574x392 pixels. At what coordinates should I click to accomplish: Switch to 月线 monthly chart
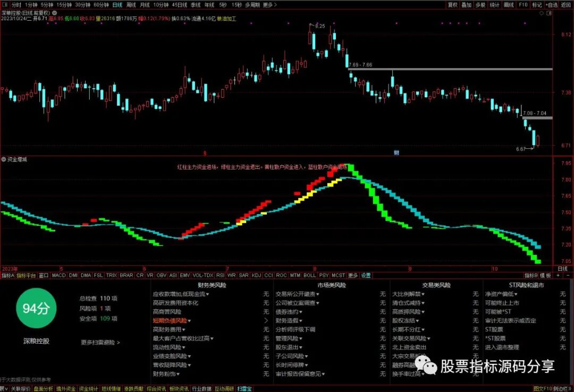pos(145,5)
